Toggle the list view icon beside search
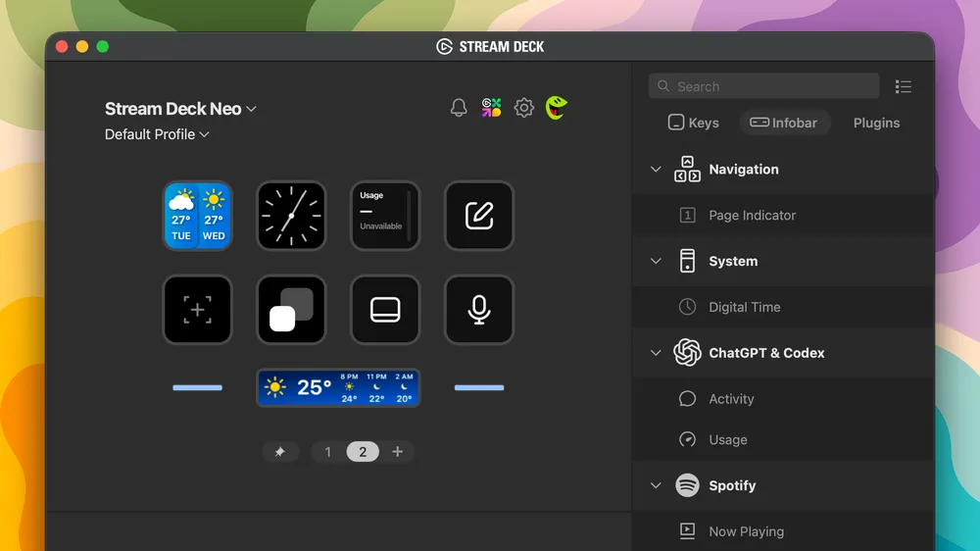The height and width of the screenshot is (551, 980). point(904,86)
